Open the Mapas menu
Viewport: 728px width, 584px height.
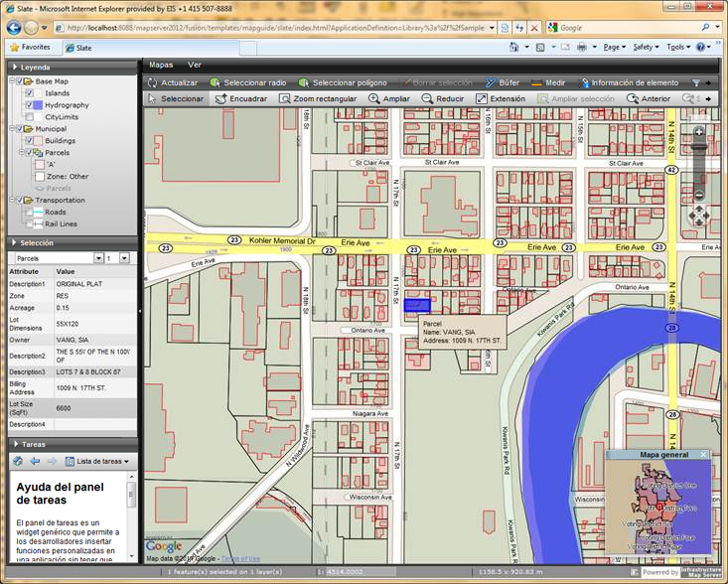click(161, 65)
